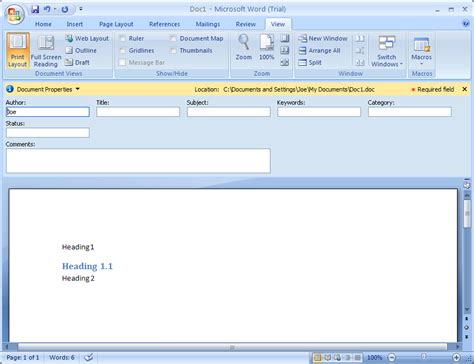Click the zoom slider handle
This screenshot has width=474, height=364.
coord(424,357)
